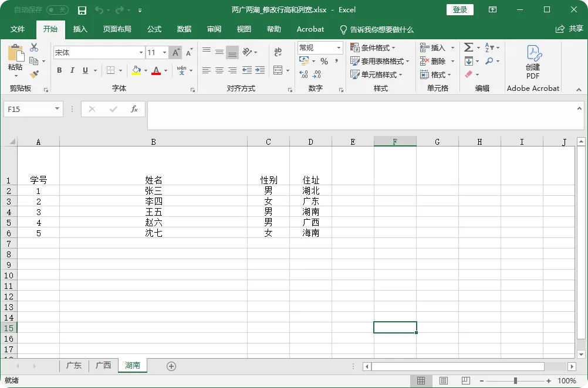Switch to Normal view in status bar
This screenshot has width=588, height=388.
421,381
